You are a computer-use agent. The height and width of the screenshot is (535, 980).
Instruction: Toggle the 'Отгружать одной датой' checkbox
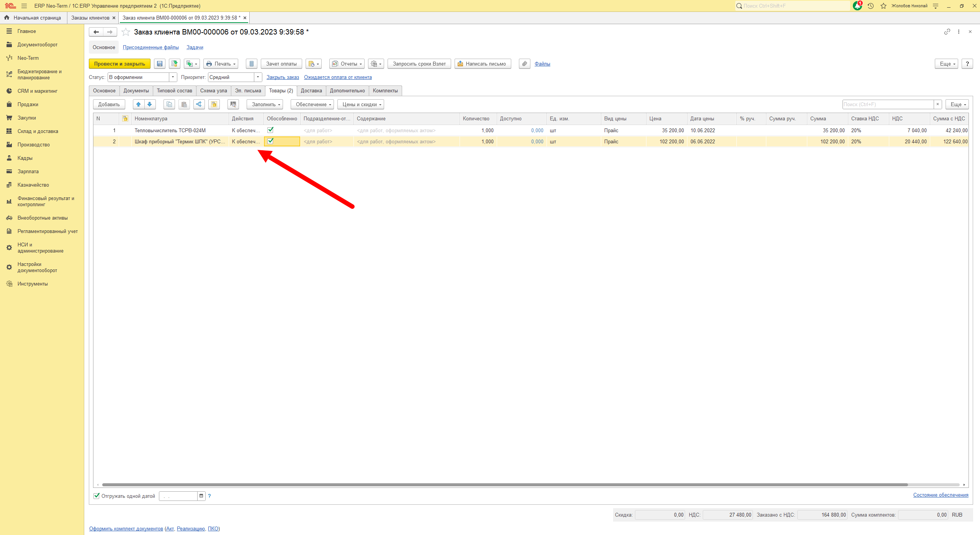[97, 496]
